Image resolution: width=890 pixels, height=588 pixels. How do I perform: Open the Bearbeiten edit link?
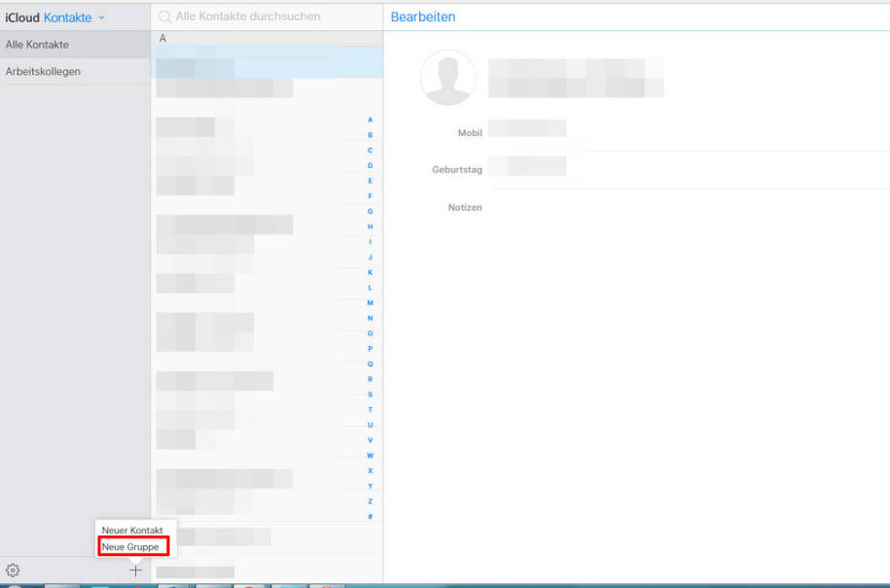(423, 17)
